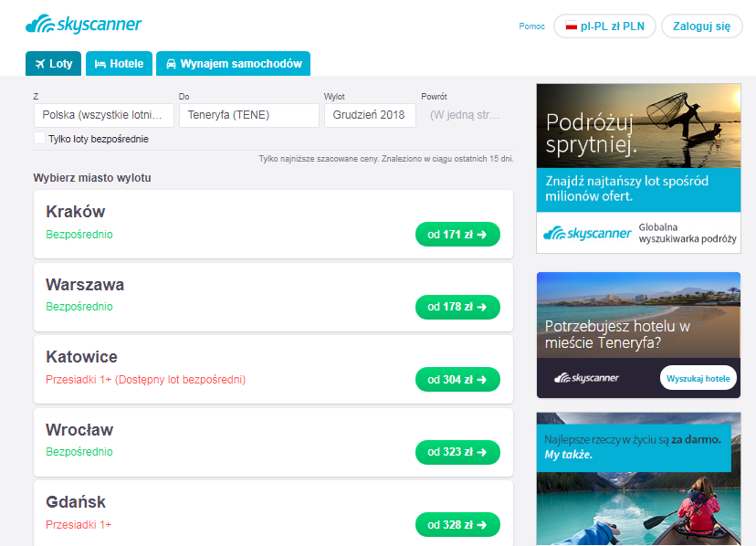This screenshot has width=756, height=546.
Task: Click the Gdańsk city heading
Action: click(76, 502)
